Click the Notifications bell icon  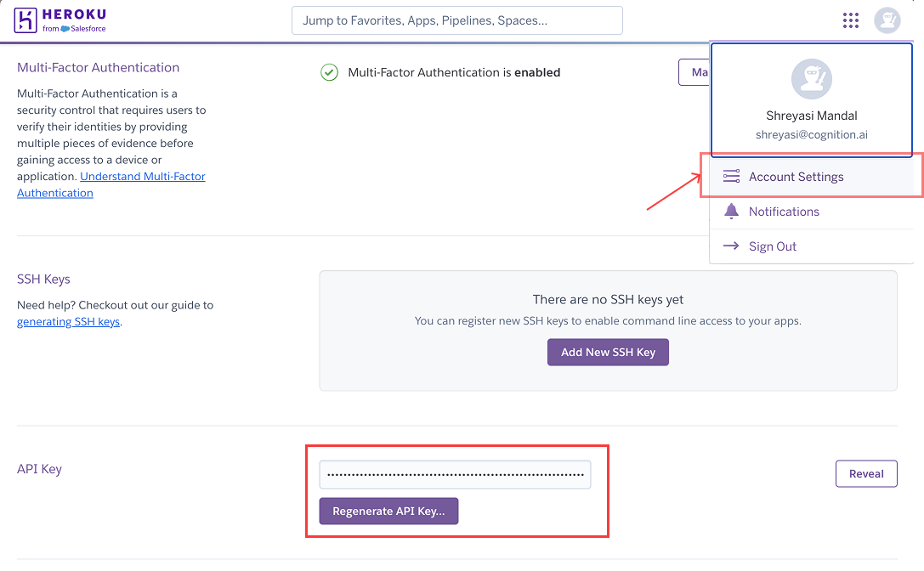coord(731,211)
